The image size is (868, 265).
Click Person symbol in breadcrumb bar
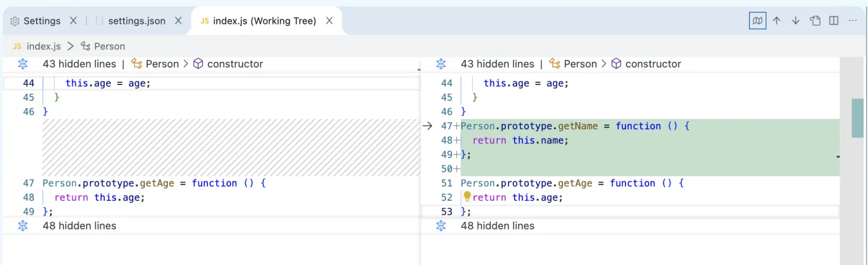tap(109, 46)
